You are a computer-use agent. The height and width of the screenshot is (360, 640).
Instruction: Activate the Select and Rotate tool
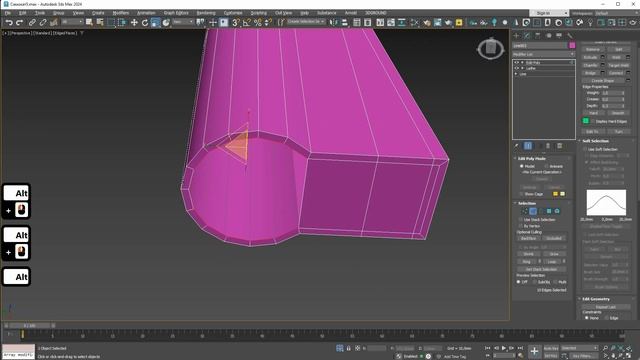point(144,23)
